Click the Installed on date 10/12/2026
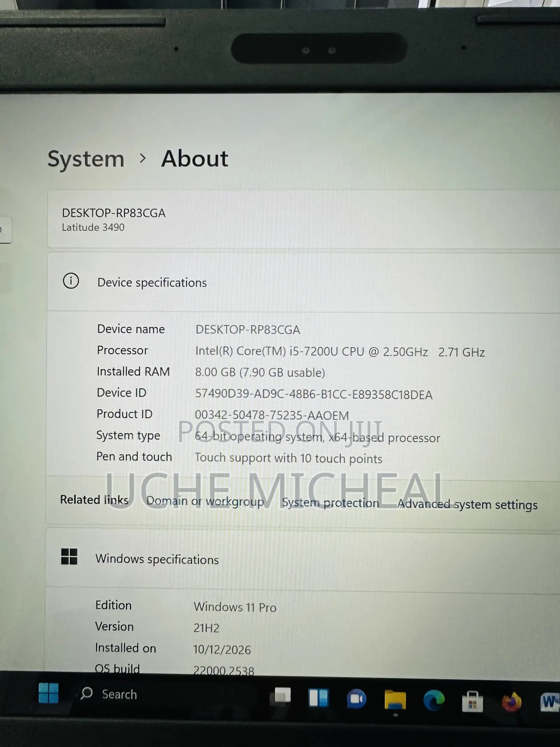 [x=222, y=650]
